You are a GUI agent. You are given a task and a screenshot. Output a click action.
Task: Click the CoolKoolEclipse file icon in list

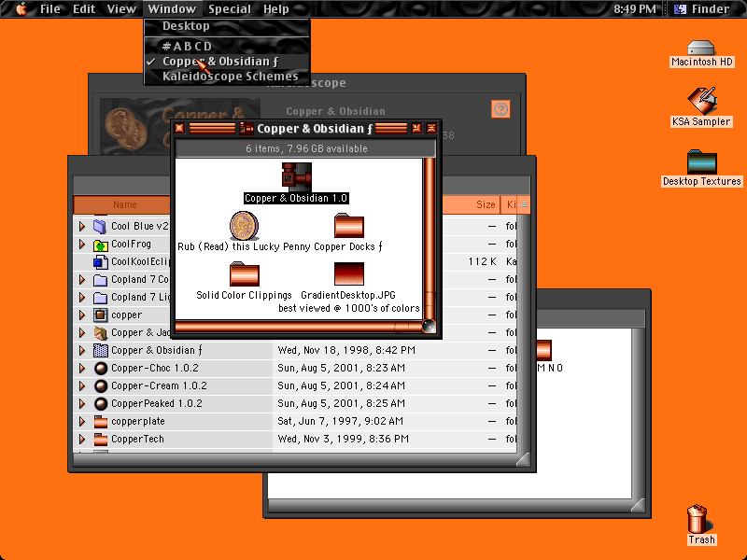[x=100, y=262]
